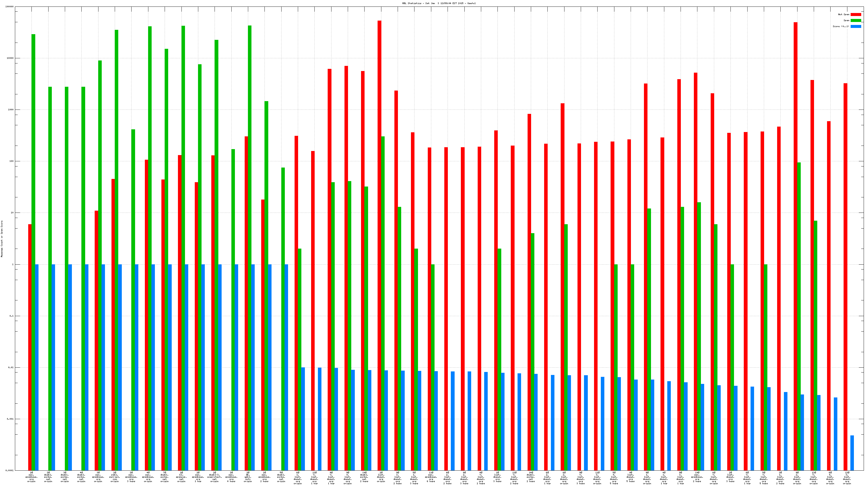
Task: Click the shortest blue bar at far right
Action: (x=852, y=453)
